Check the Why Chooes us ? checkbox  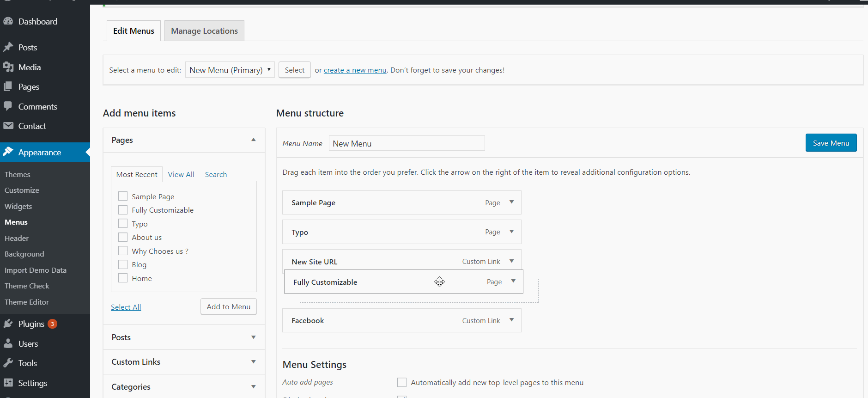[123, 251]
